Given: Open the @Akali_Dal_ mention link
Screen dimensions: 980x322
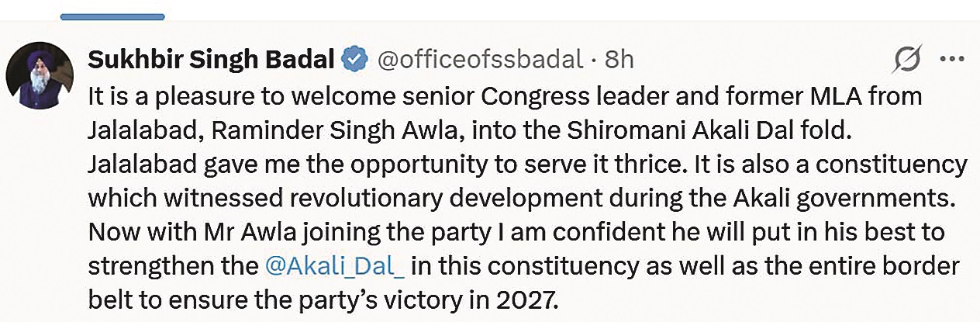Looking at the screenshot, I should tap(334, 265).
